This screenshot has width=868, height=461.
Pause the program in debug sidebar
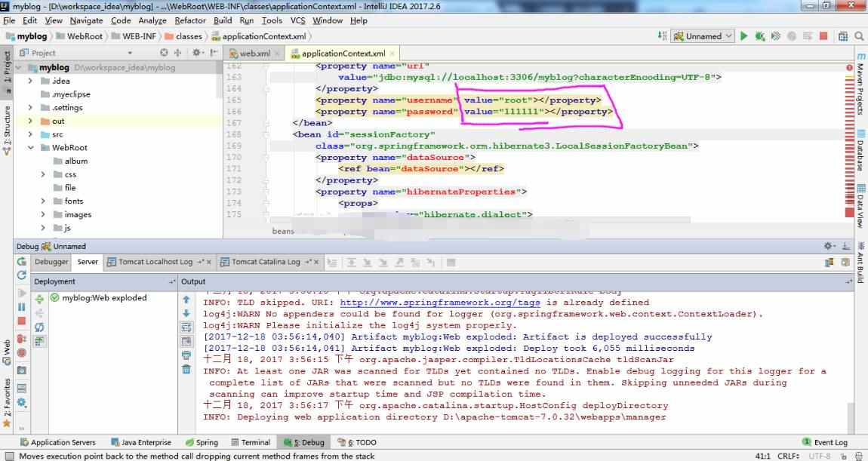click(x=22, y=306)
